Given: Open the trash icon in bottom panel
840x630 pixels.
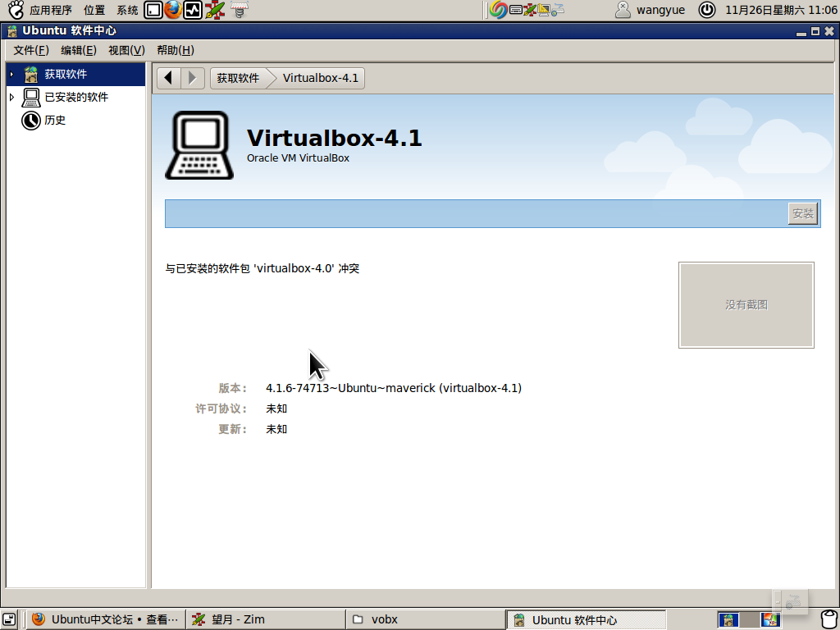Looking at the screenshot, I should pyautogui.click(x=829, y=619).
